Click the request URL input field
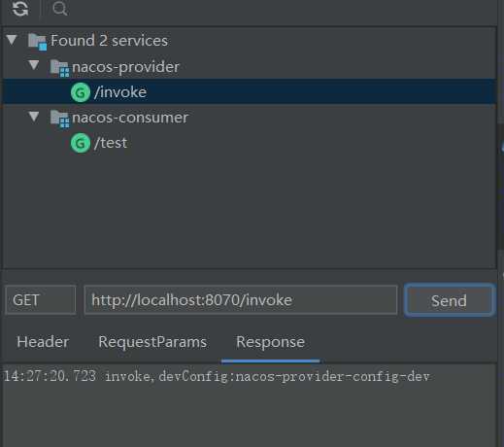The width and height of the screenshot is (504, 447). click(x=241, y=300)
